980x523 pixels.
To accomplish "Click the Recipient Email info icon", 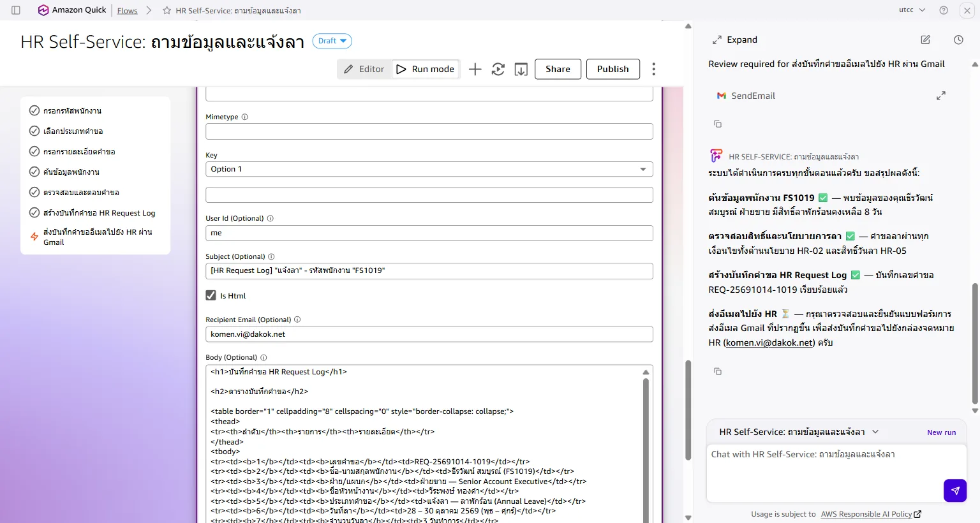I will (x=297, y=320).
